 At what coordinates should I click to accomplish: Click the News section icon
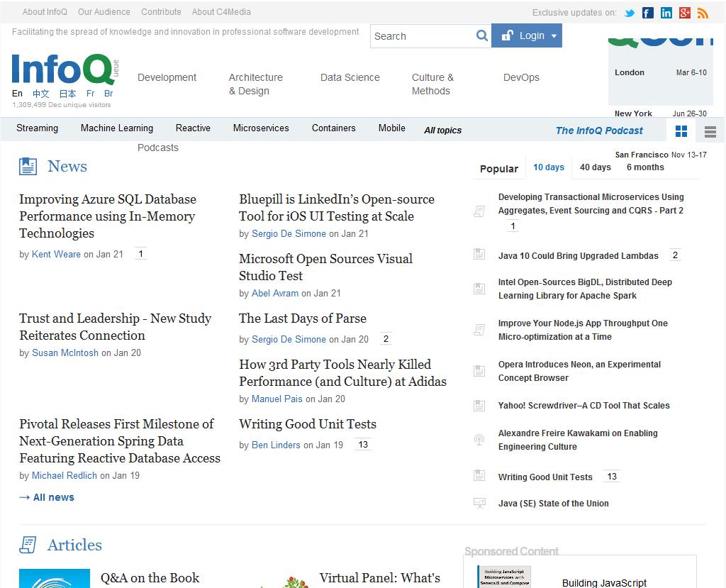point(28,167)
